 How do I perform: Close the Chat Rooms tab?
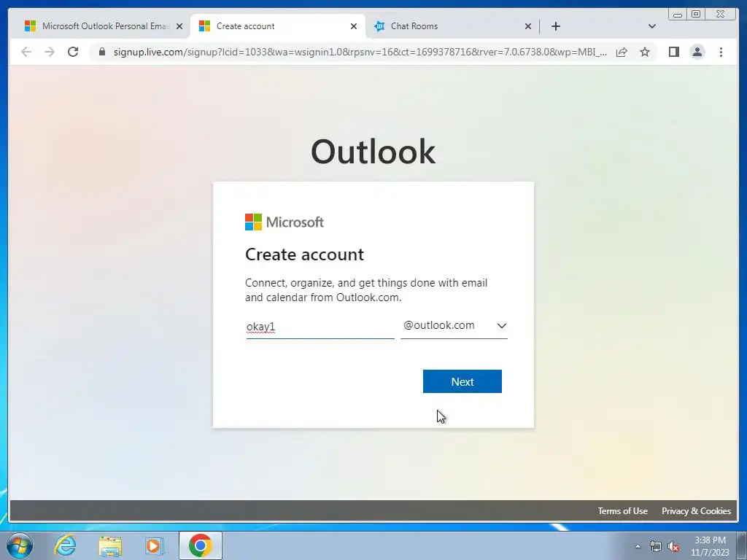point(528,26)
